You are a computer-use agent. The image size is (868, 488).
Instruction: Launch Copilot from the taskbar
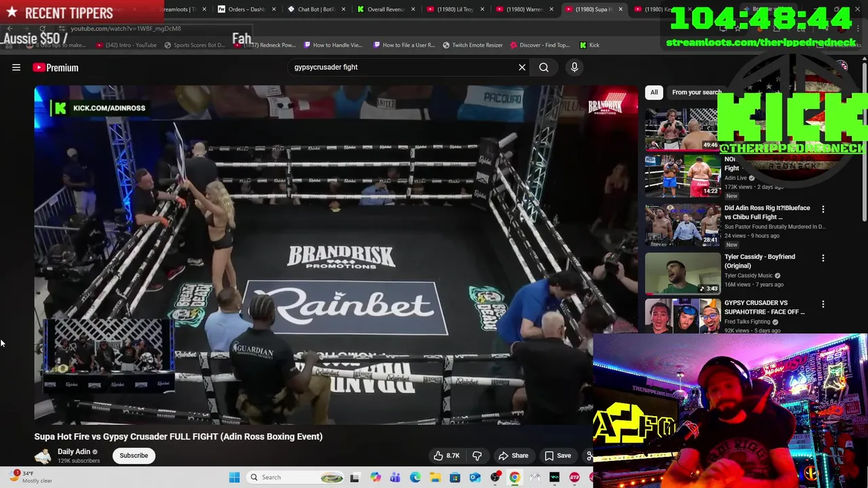375,477
